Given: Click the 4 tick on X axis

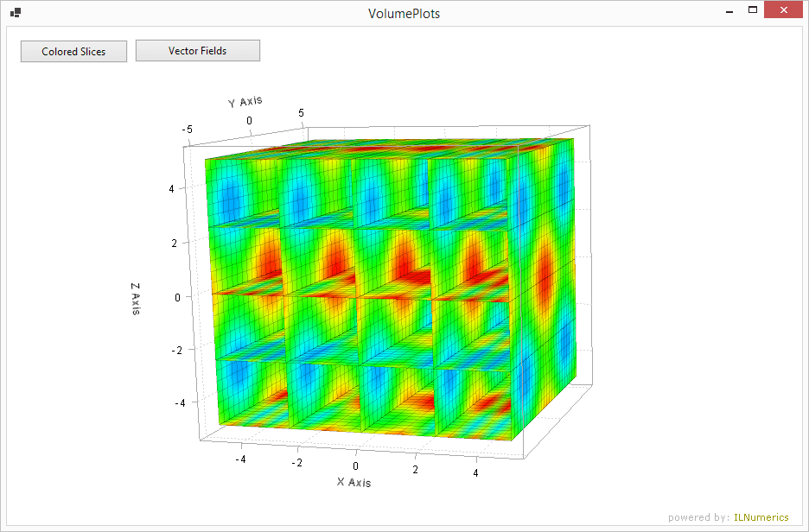Looking at the screenshot, I should tap(475, 474).
